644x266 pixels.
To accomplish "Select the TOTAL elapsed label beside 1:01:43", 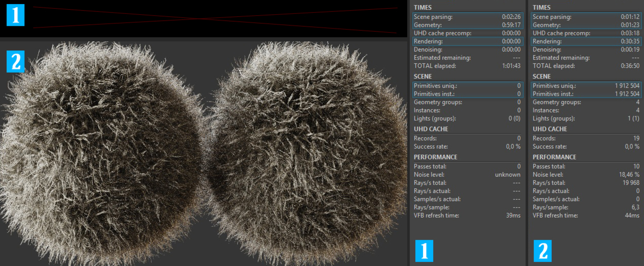I will point(435,66).
